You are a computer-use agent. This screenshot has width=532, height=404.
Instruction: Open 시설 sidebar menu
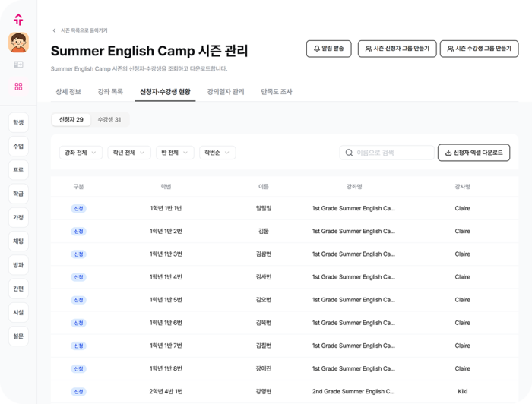pyautogui.click(x=18, y=312)
